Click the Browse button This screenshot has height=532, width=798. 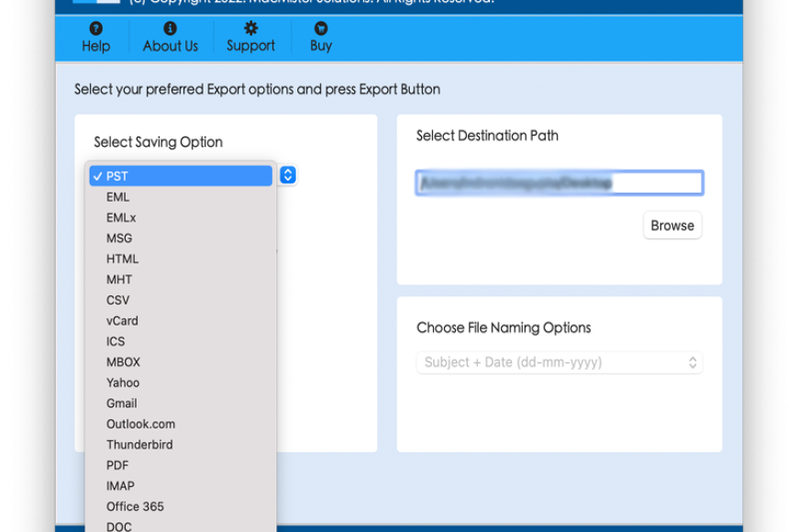pyautogui.click(x=672, y=226)
